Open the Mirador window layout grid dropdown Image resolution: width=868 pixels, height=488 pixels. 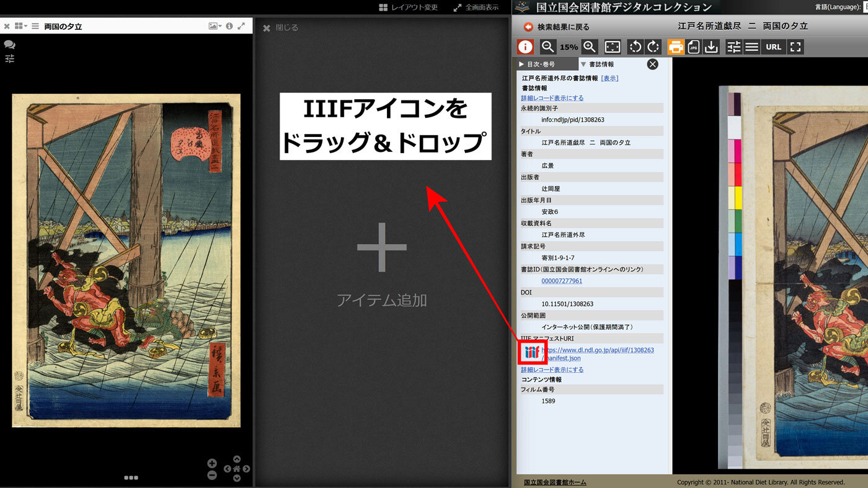pos(20,26)
